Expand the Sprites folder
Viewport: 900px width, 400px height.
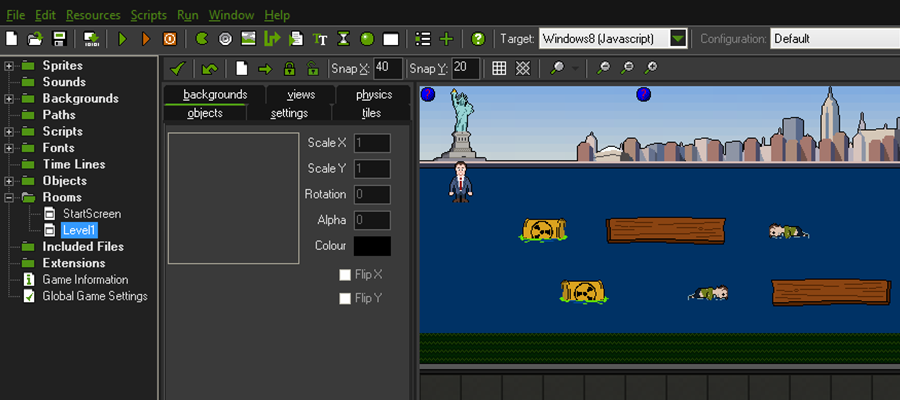pos(9,66)
